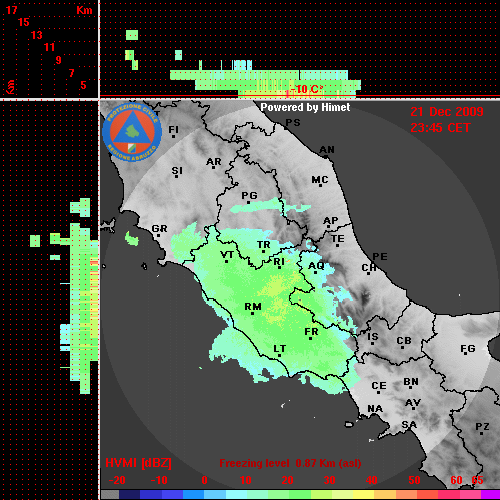Click the FG city label on the map
500x500 pixels.
pos(468,349)
